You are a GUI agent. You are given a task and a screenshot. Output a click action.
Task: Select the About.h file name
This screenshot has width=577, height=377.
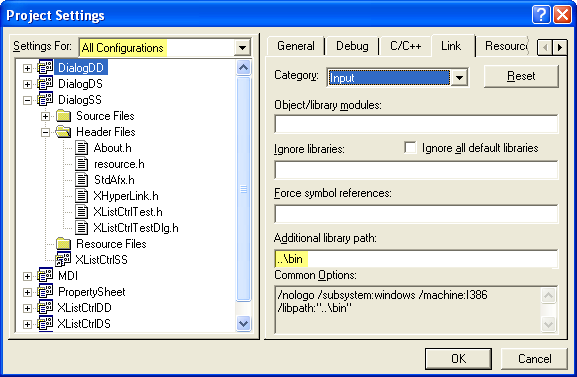pos(112,148)
